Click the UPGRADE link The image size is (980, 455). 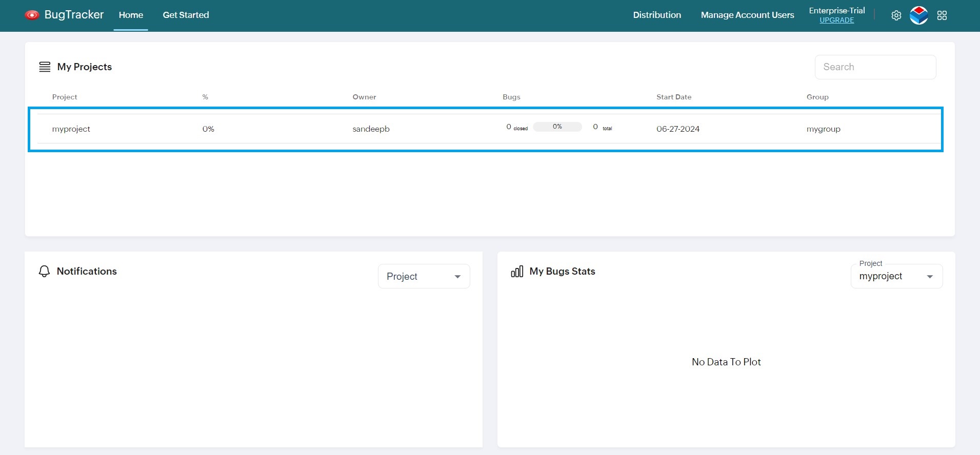tap(836, 20)
